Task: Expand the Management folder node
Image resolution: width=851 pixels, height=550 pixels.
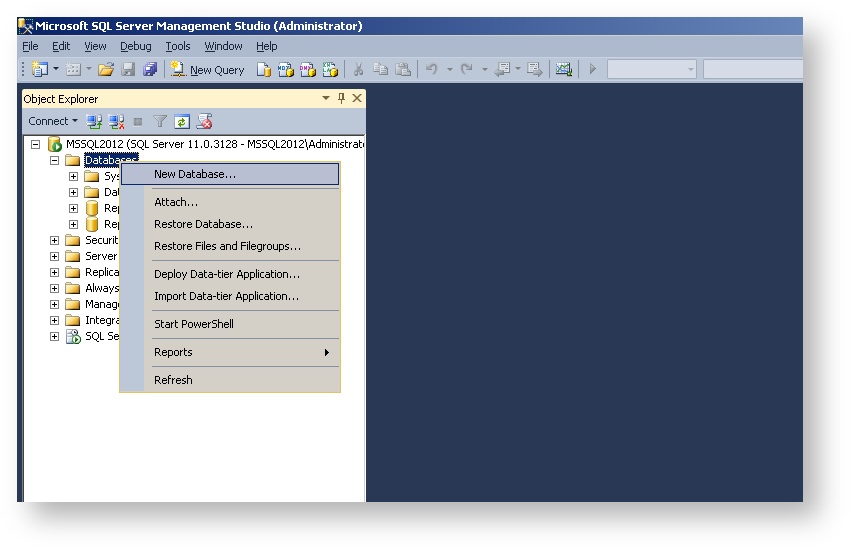Action: click(55, 304)
